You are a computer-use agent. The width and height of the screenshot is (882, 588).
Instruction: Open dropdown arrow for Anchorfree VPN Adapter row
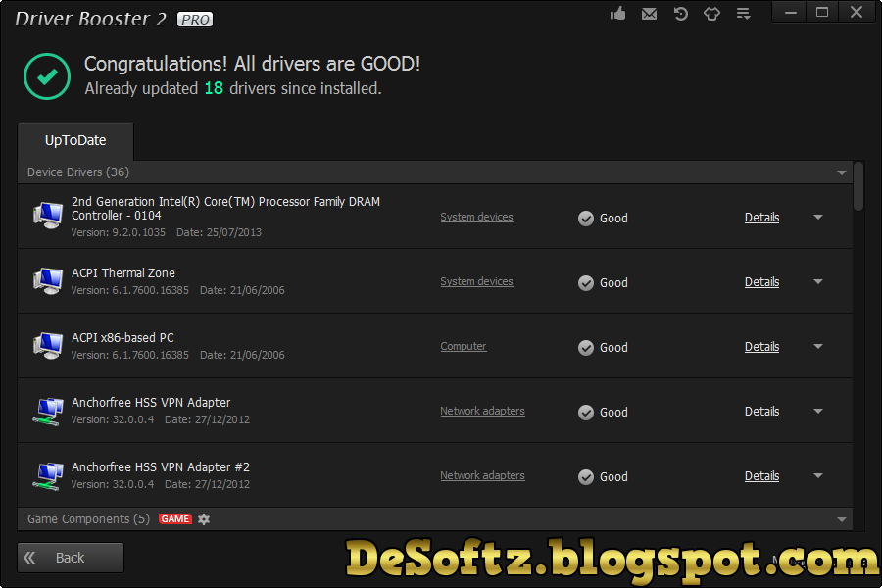click(x=818, y=411)
